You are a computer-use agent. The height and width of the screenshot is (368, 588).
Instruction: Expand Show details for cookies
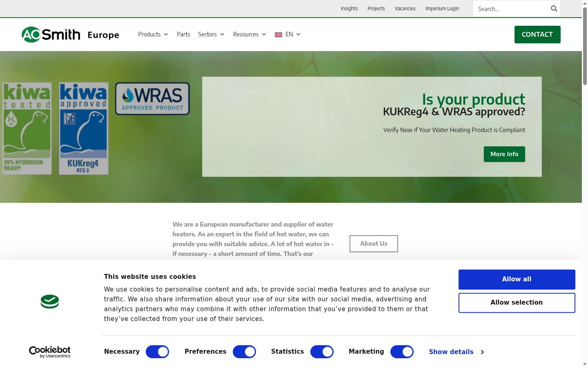(x=457, y=352)
